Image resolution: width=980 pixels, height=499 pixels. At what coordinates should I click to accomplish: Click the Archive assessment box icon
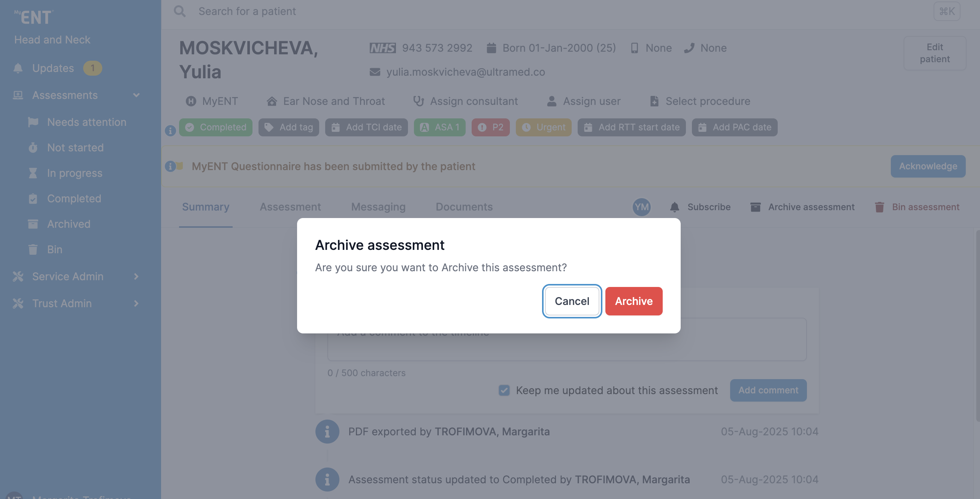(755, 207)
